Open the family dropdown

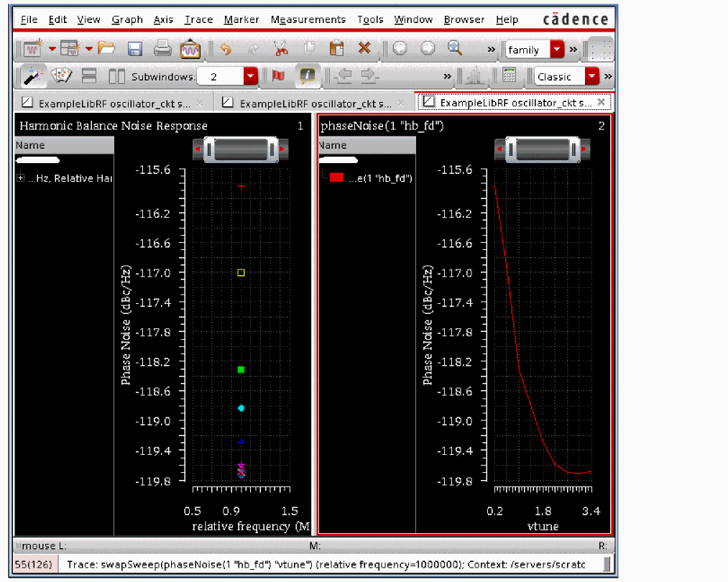coord(557,50)
